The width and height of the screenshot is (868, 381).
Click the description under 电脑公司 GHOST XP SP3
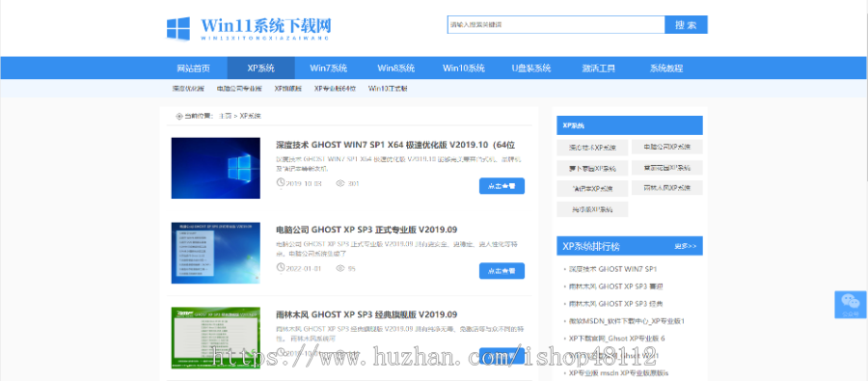(397, 249)
